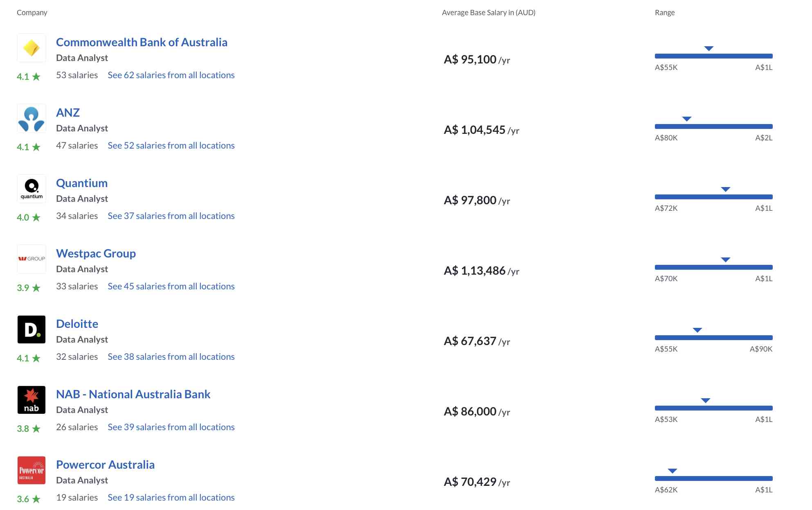Click the Westpac Group logo
This screenshot has height=510, width=812.
click(x=31, y=259)
